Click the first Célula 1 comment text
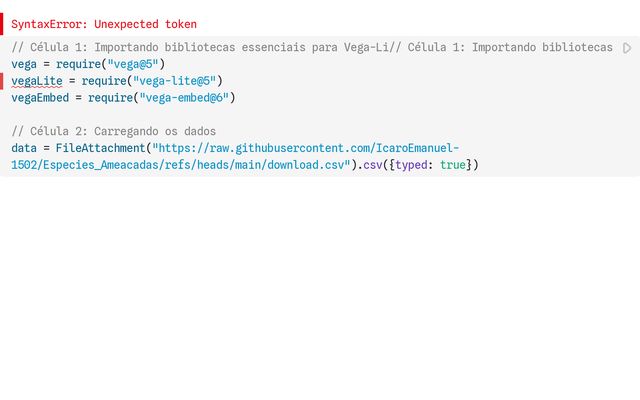Viewport: 640px width, 400px height. click(x=200, y=47)
